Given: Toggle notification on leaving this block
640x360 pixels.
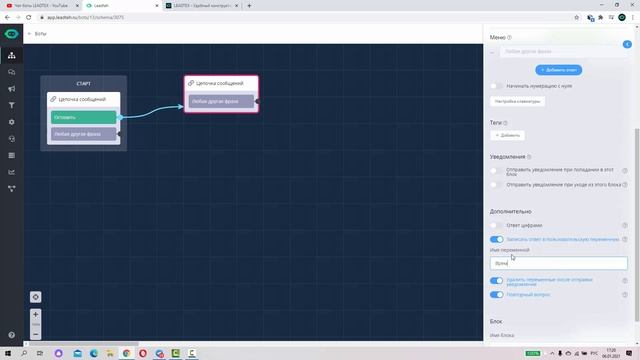Looking at the screenshot, I should pyautogui.click(x=496, y=185).
